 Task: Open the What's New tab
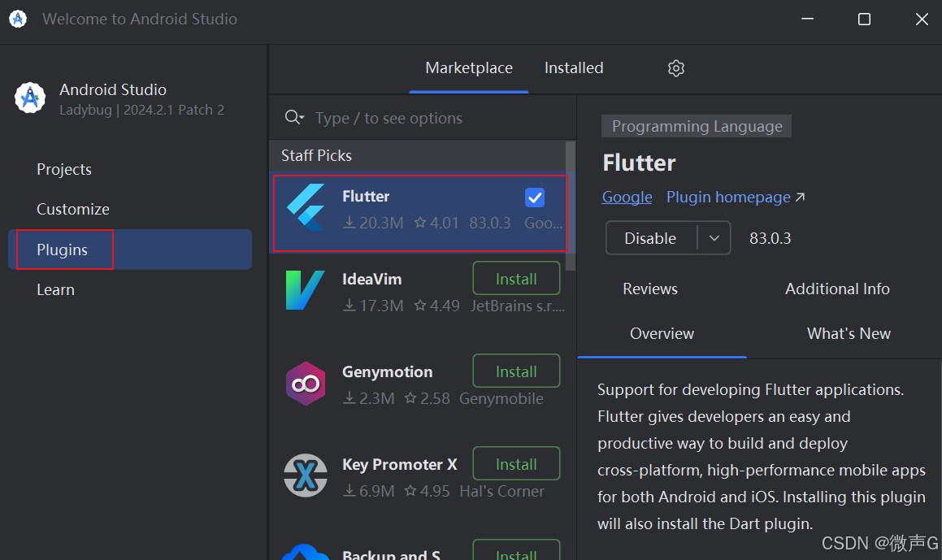(x=849, y=333)
